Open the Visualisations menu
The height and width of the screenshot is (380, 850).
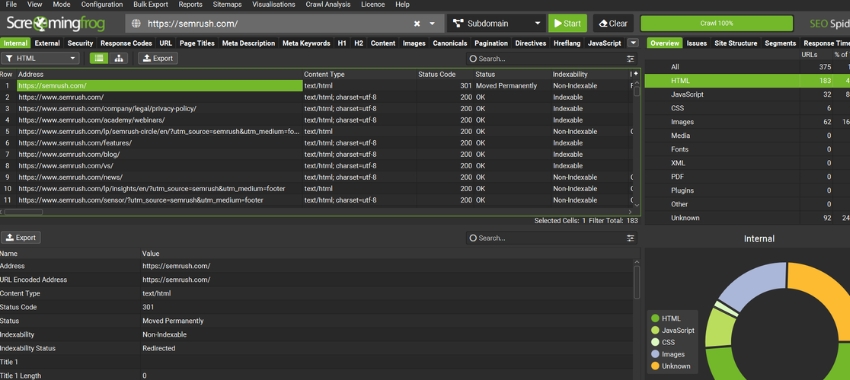(x=274, y=4)
